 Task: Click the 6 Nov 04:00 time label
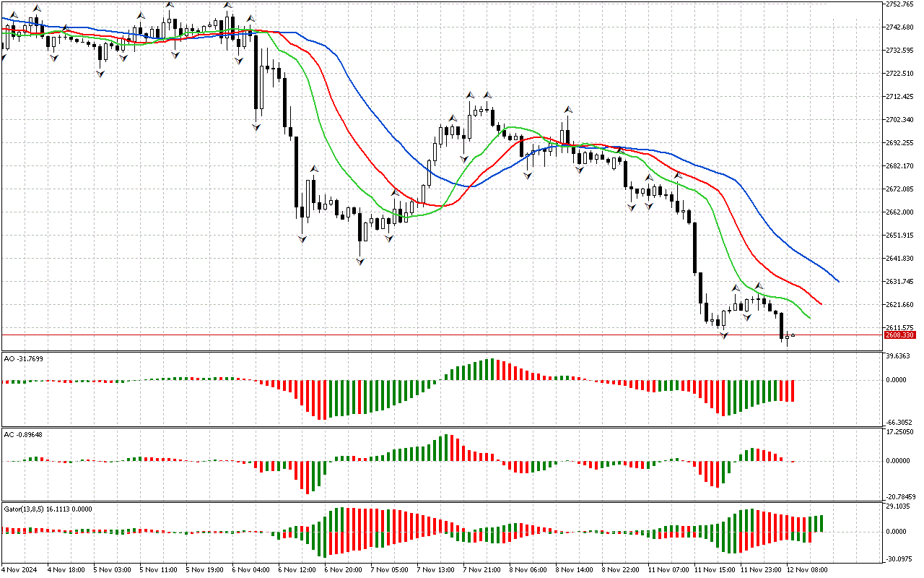coord(253,570)
